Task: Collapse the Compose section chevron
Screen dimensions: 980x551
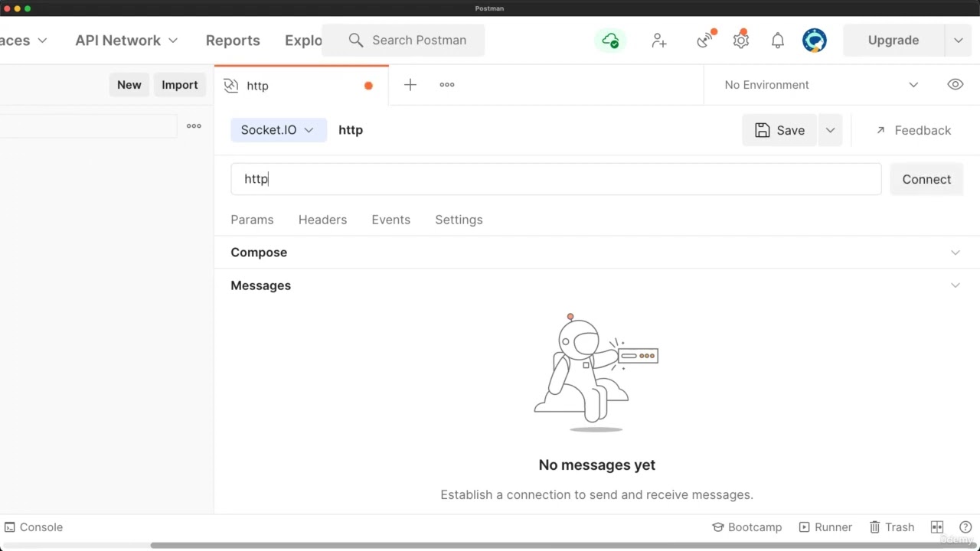Action: (955, 253)
